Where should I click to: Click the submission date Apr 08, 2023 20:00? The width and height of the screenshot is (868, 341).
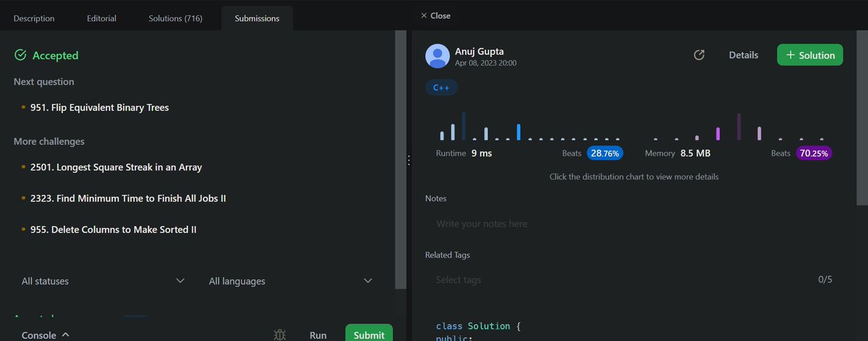pos(485,63)
